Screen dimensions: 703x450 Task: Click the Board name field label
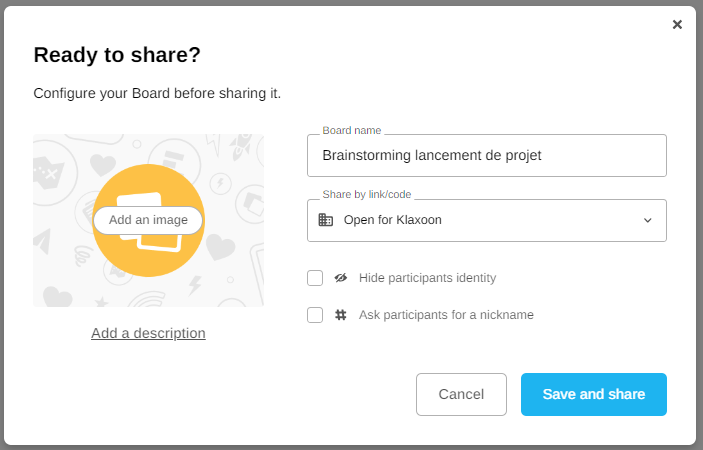(352, 131)
